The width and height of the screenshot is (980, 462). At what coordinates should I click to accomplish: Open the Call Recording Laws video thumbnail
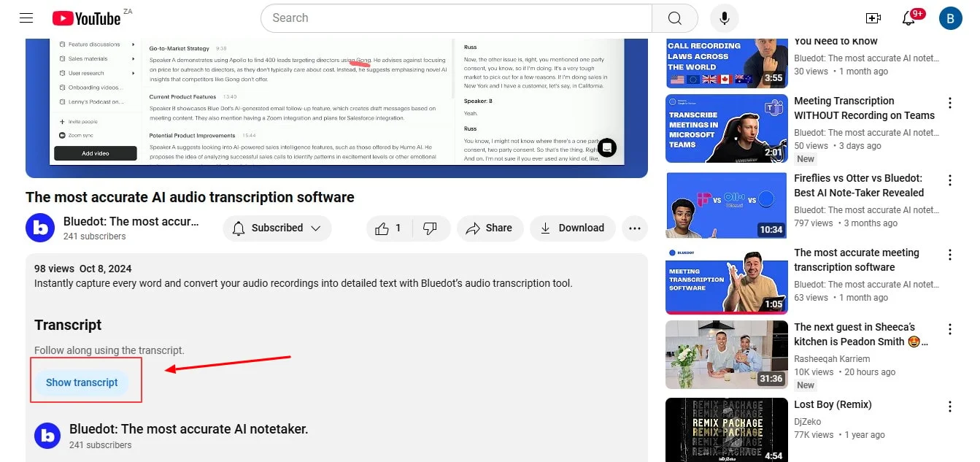tap(727, 62)
